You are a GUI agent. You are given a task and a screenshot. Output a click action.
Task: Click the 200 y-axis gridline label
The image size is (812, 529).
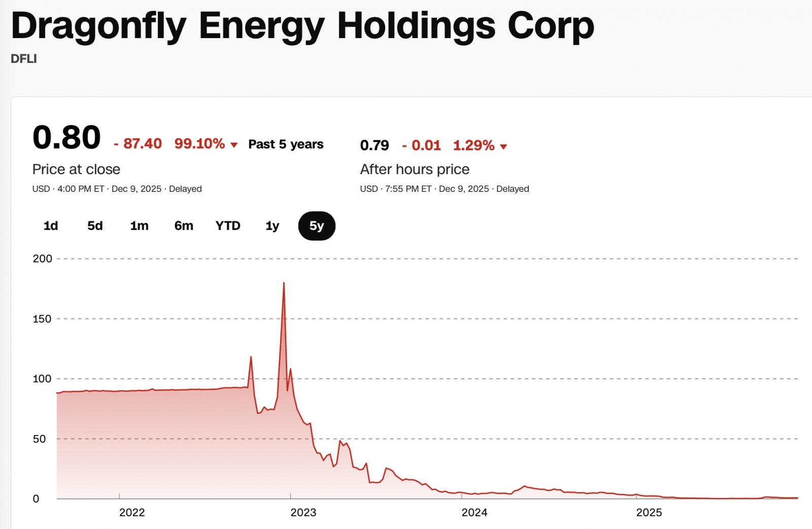click(43, 258)
